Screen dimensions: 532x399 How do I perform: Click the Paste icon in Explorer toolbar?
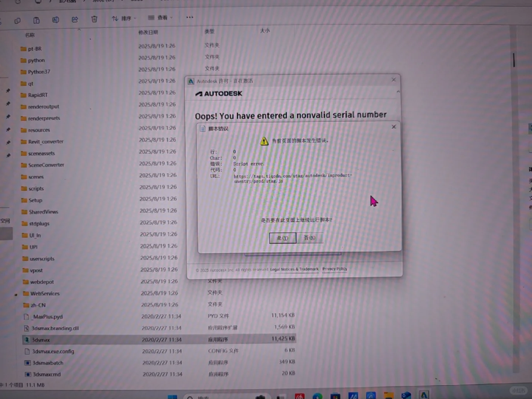coord(36,20)
